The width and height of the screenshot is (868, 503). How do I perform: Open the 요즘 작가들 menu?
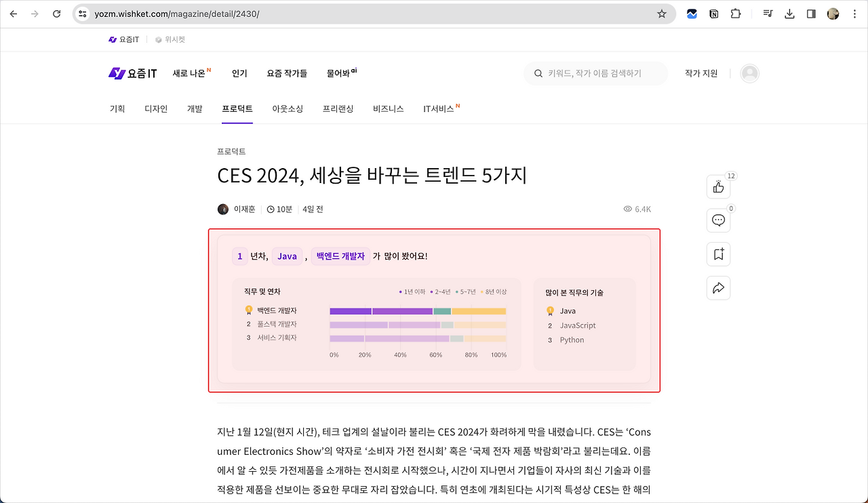click(287, 73)
